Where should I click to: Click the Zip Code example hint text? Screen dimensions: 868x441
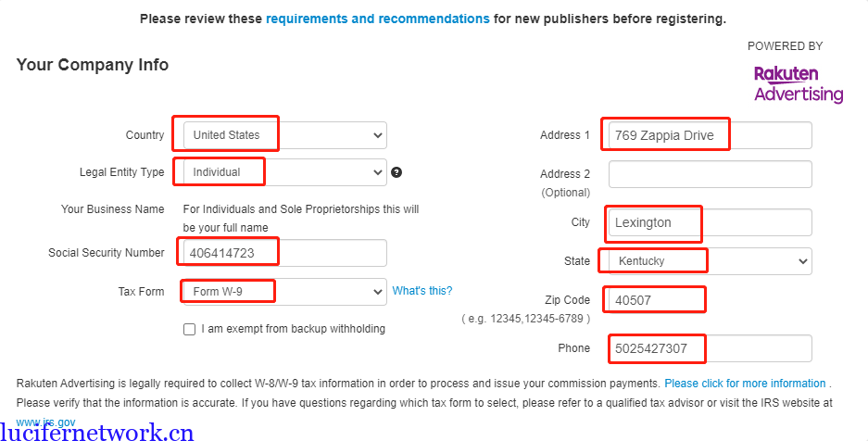tap(525, 319)
